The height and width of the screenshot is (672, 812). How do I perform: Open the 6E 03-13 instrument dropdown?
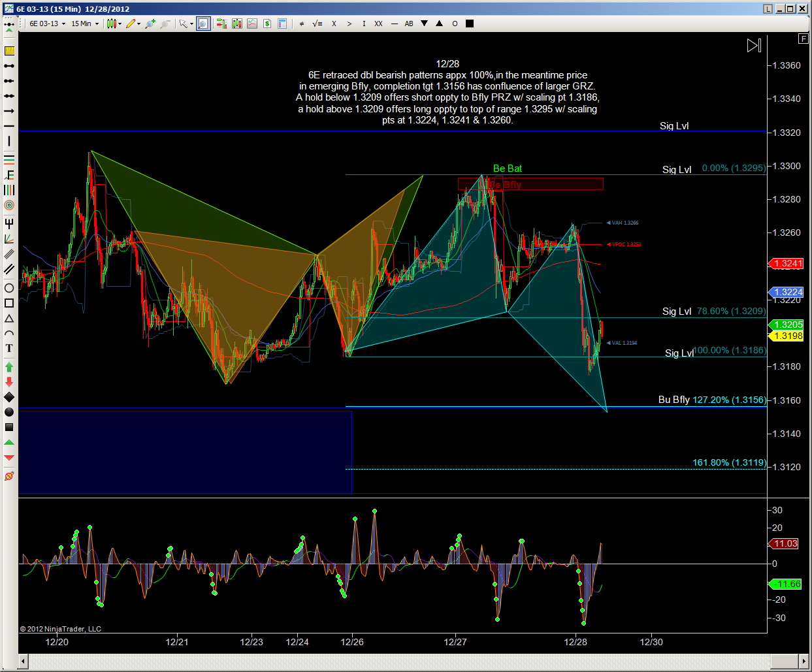click(47, 24)
